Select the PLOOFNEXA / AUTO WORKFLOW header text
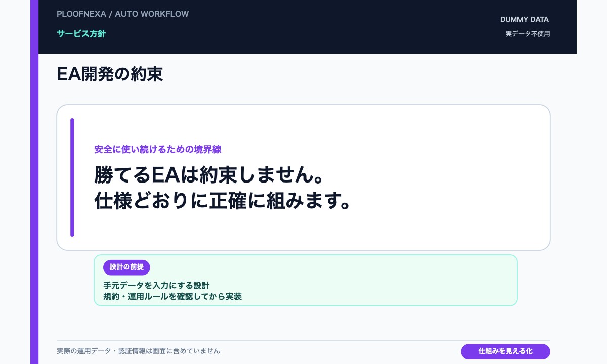The image size is (607, 364). (123, 14)
